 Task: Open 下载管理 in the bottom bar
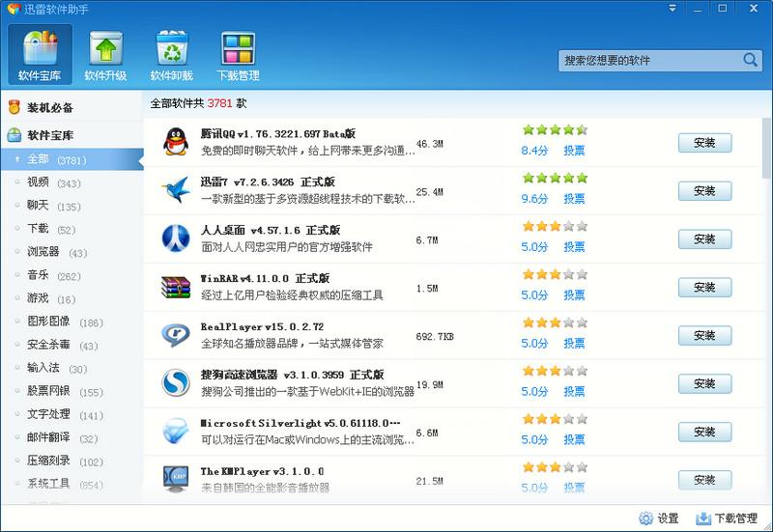point(727,518)
